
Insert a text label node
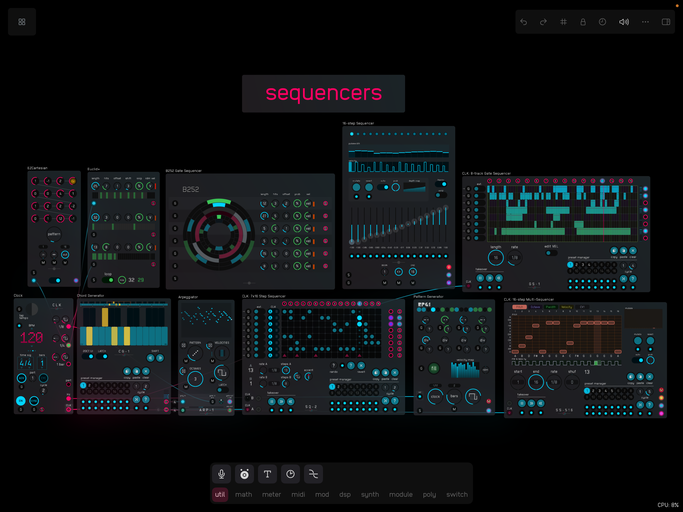point(267,474)
